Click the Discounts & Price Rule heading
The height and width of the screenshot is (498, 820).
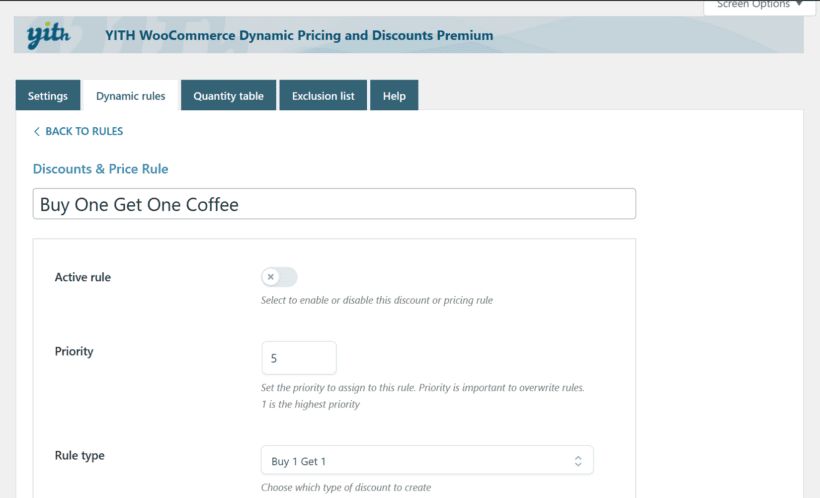click(100, 169)
